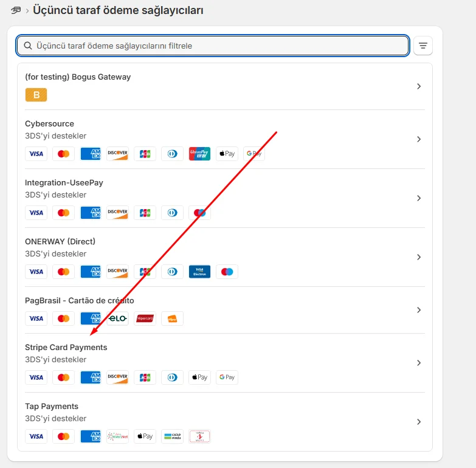Viewport: 476px width, 468px height.
Task: Click 3DS'yi destekler text under Tap Payments
Action: point(55,419)
